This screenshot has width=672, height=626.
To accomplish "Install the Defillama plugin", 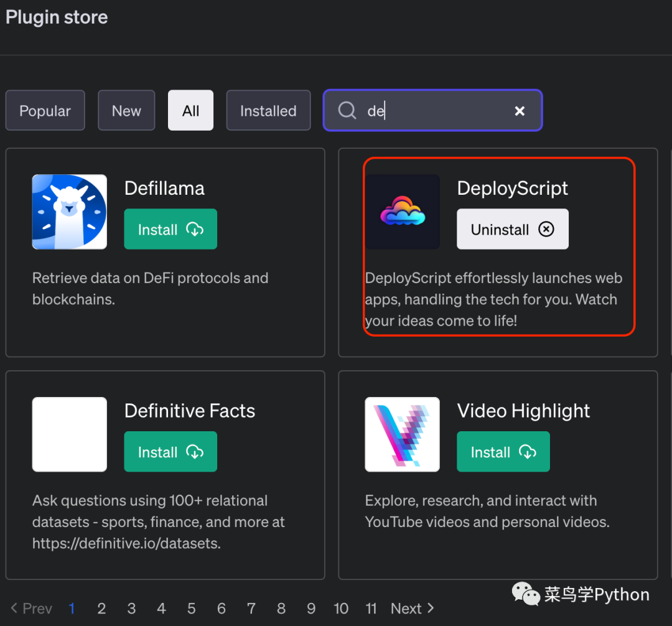I will [170, 230].
